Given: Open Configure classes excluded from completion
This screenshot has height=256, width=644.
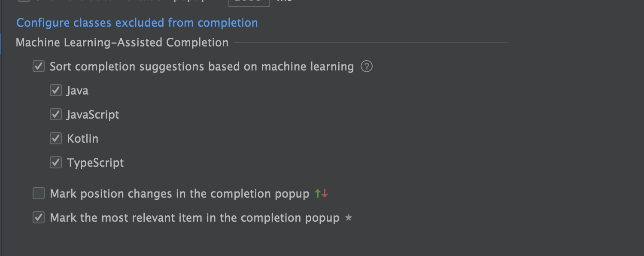Looking at the screenshot, I should pyautogui.click(x=137, y=23).
